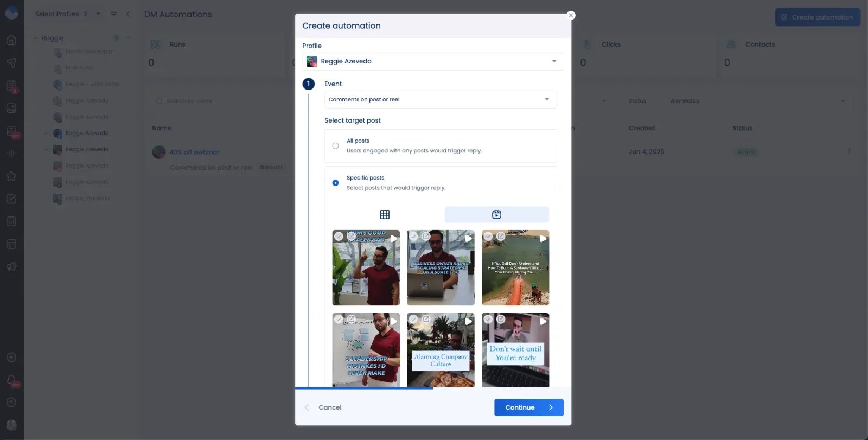The image size is (868, 440).
Task: Open the layout panel icon in sidebar
Action: tap(11, 244)
